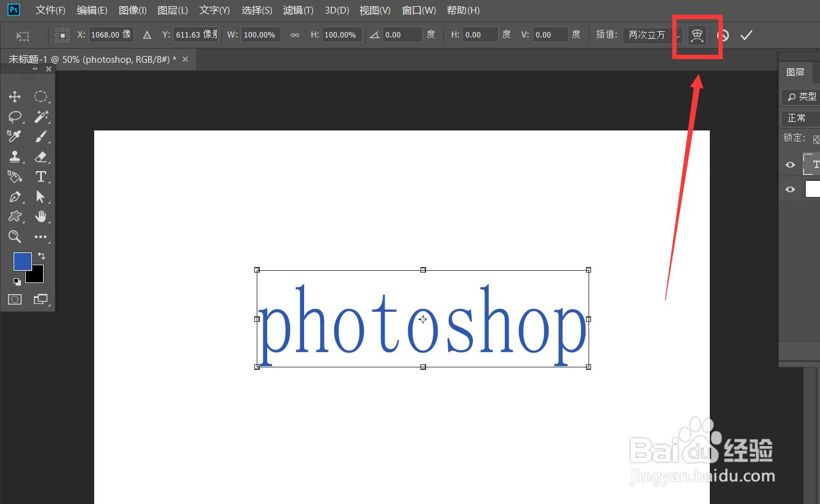Open the 3D(D) menu
The height and width of the screenshot is (504, 820).
[337, 10]
